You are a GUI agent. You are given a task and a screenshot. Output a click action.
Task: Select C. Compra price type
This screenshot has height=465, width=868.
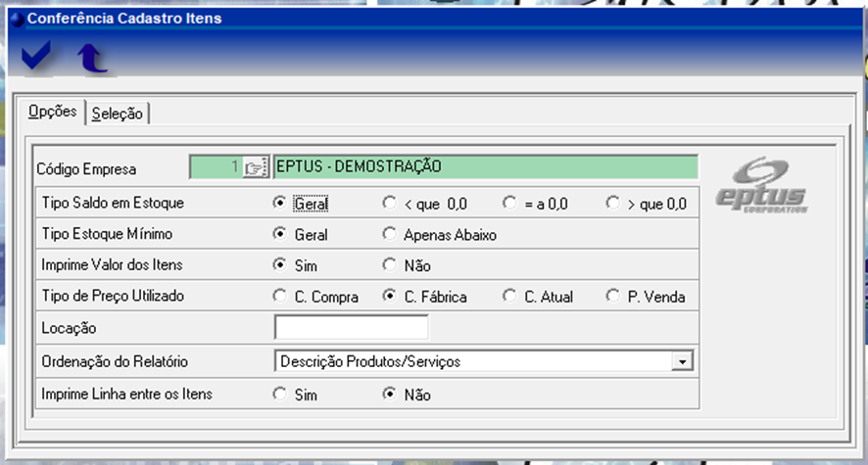tap(280, 296)
